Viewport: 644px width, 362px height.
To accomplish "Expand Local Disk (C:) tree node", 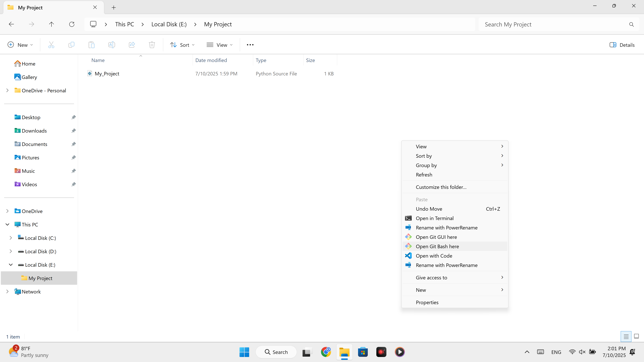I will [x=11, y=238].
